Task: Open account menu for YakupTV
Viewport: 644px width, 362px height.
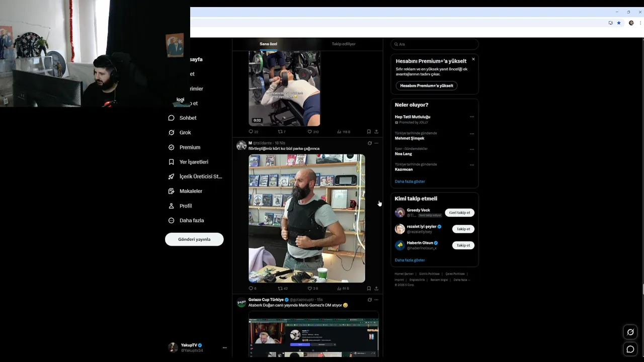Action: pyautogui.click(x=224, y=348)
